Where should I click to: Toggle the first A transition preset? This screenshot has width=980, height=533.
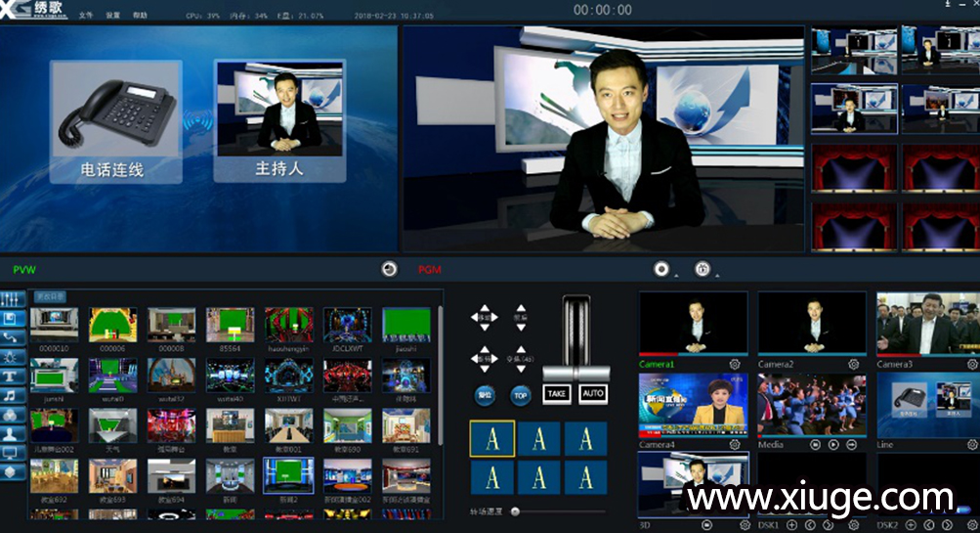pos(492,439)
